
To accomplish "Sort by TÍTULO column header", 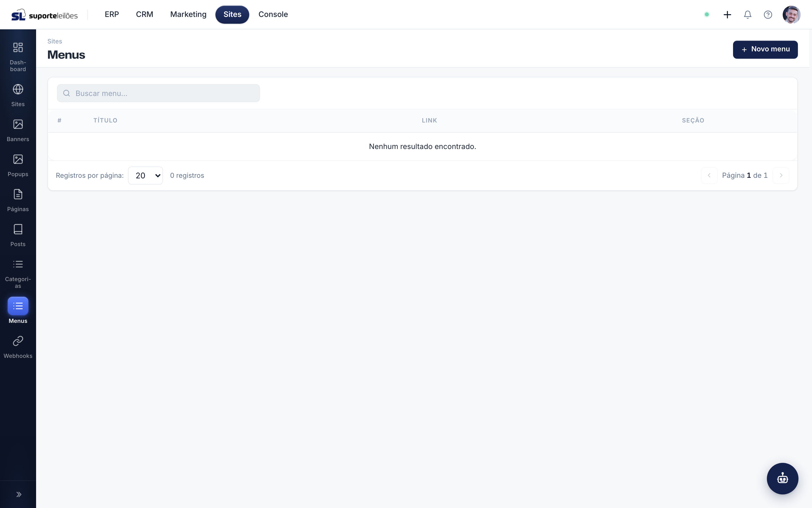I will [105, 120].
